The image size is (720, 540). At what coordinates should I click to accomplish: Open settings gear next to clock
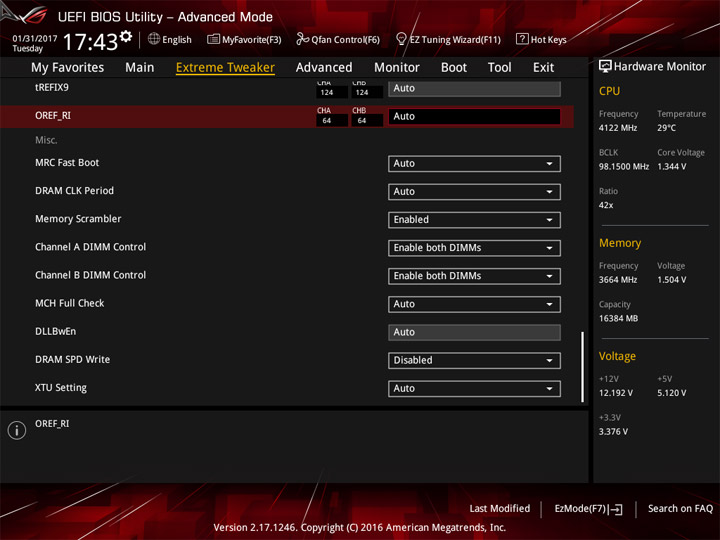coord(126,37)
